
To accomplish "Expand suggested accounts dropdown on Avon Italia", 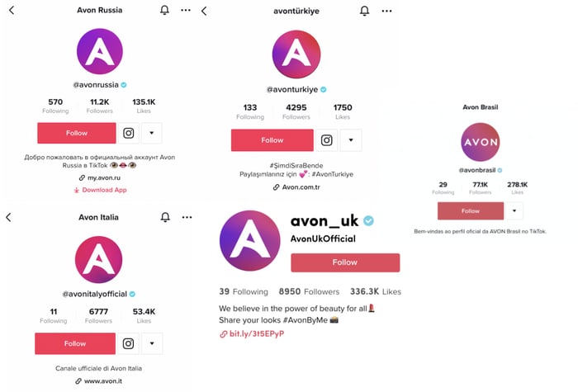I will pos(152,343).
